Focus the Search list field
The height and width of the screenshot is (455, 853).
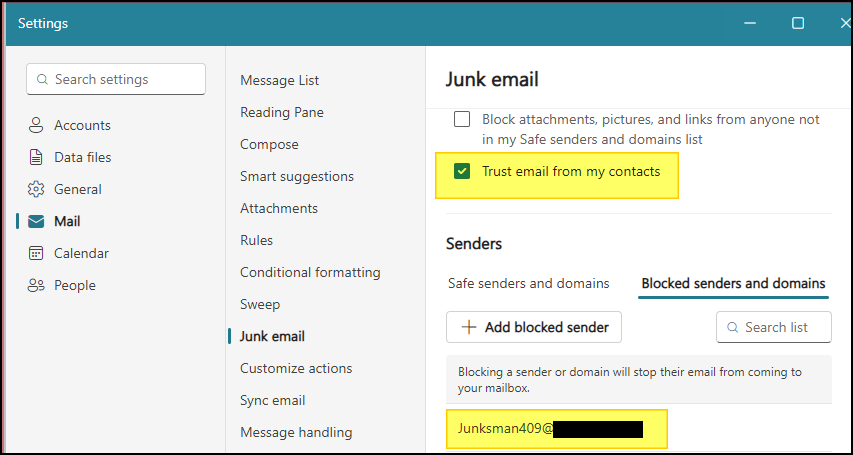pyautogui.click(x=774, y=327)
